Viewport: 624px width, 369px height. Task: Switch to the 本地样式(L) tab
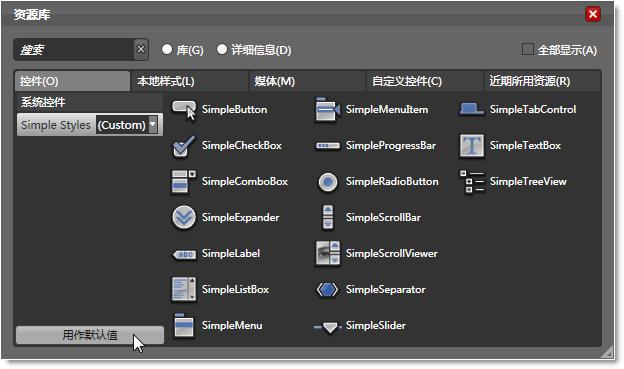tap(189, 81)
